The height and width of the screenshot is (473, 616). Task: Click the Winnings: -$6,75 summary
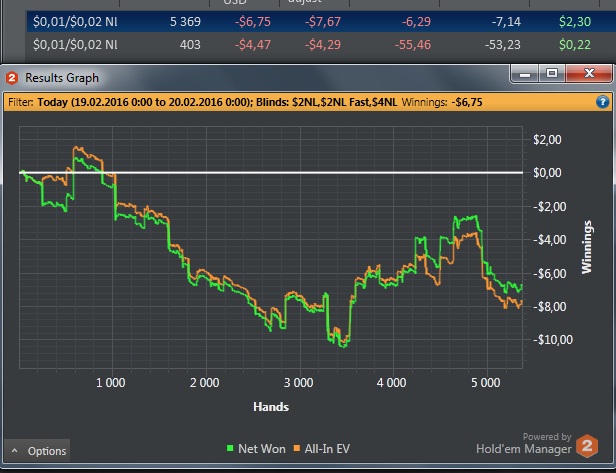point(442,102)
